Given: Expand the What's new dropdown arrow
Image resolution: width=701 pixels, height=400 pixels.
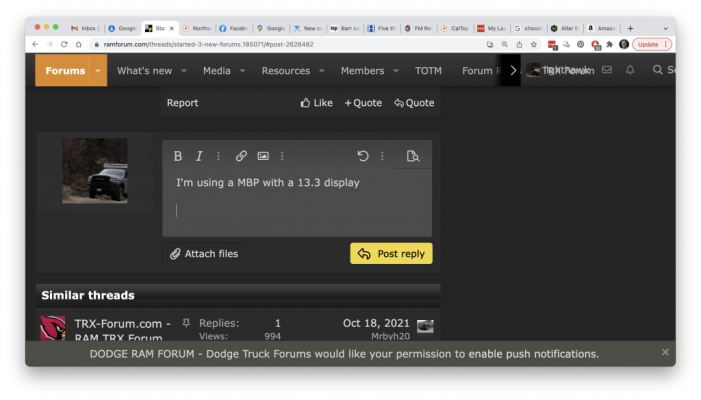Looking at the screenshot, I should coord(184,71).
